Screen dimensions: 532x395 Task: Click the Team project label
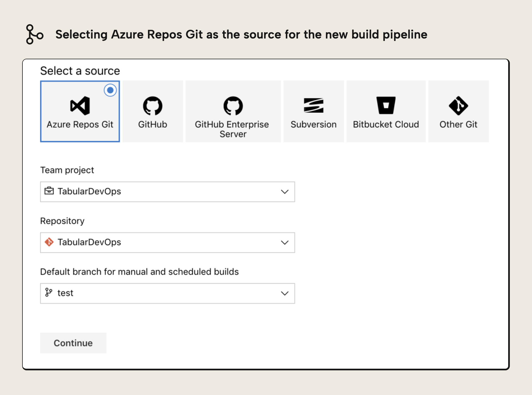(x=67, y=170)
